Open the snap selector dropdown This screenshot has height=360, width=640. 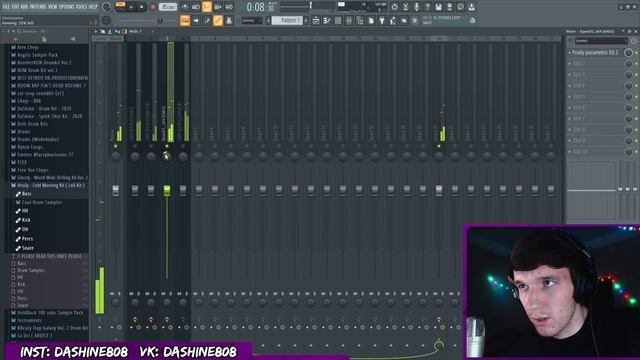(x=251, y=20)
